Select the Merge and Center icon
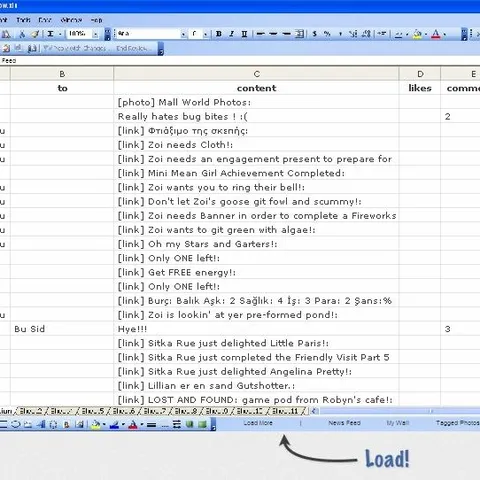 point(300,34)
